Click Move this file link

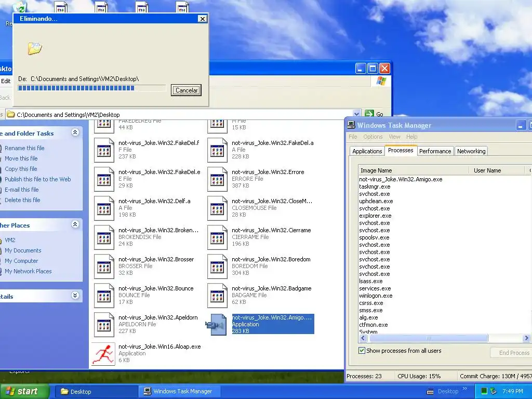point(21,158)
